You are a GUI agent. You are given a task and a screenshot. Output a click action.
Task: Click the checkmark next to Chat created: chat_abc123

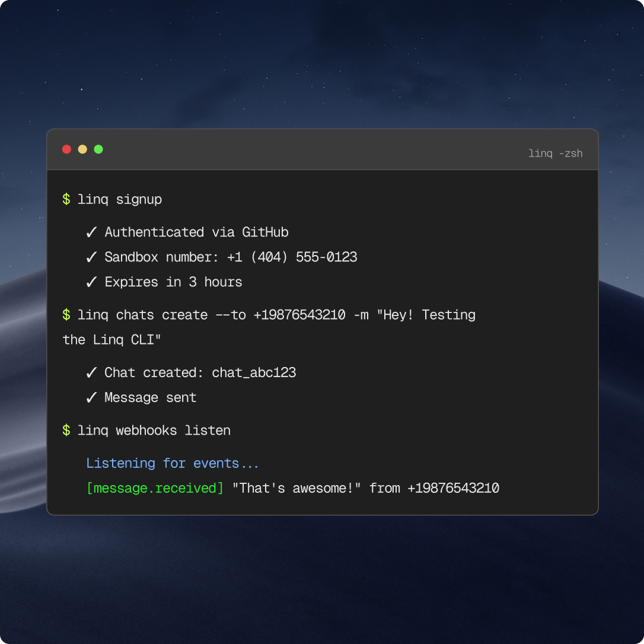92,372
